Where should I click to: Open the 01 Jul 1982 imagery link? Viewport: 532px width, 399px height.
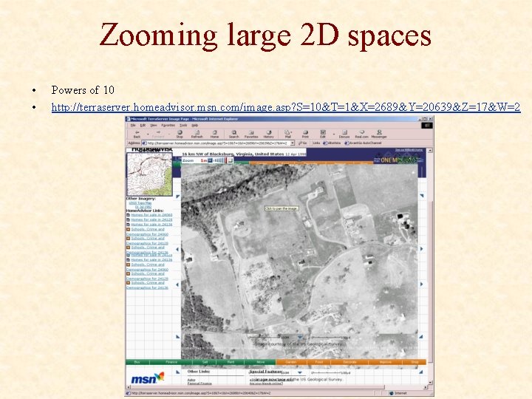tap(143, 207)
